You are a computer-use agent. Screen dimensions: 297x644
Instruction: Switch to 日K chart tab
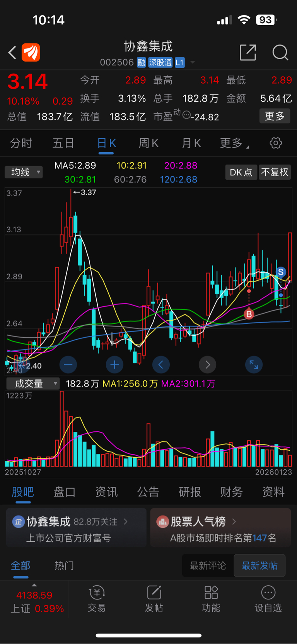tap(106, 143)
